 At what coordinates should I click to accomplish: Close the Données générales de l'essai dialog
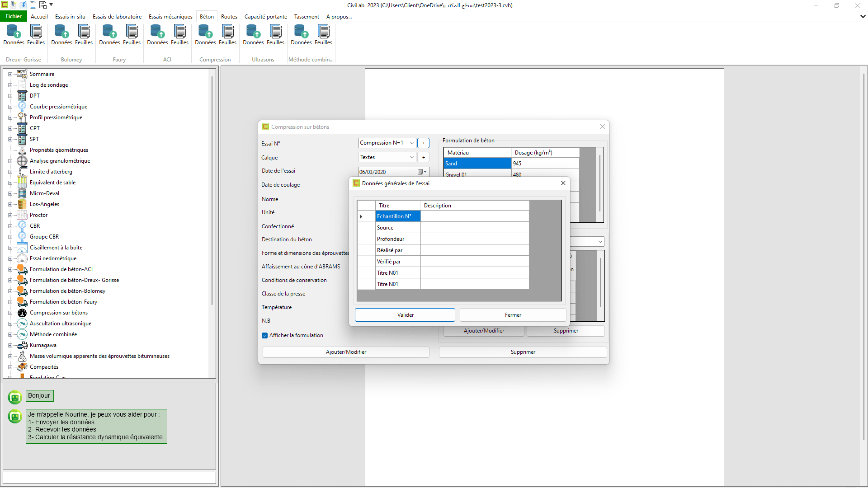coord(563,183)
